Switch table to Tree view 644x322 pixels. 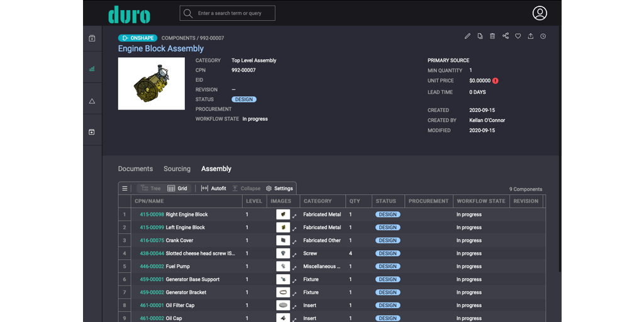pos(151,188)
